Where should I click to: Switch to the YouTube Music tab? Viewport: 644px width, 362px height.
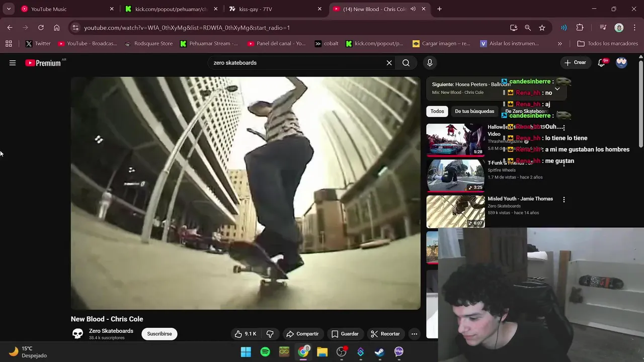[67, 9]
